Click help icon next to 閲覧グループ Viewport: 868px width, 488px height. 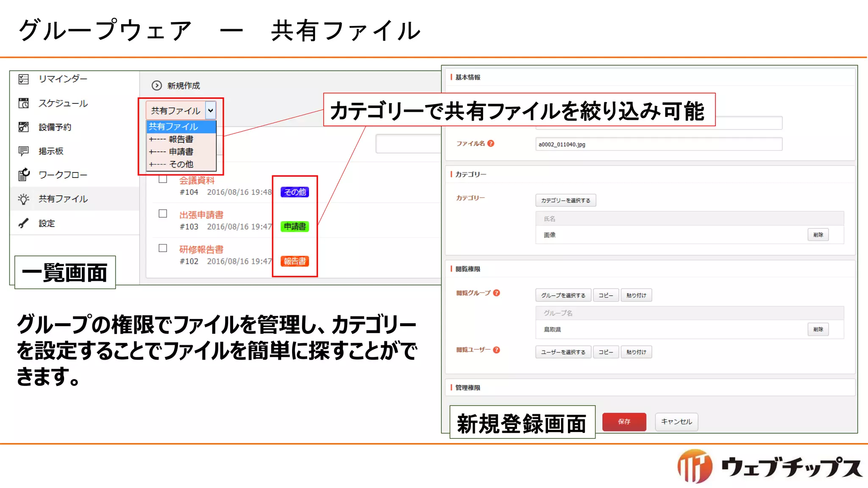coord(497,293)
